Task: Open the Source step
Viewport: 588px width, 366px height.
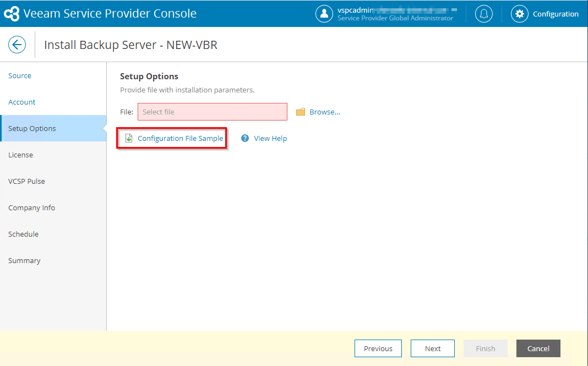Action: click(53, 76)
